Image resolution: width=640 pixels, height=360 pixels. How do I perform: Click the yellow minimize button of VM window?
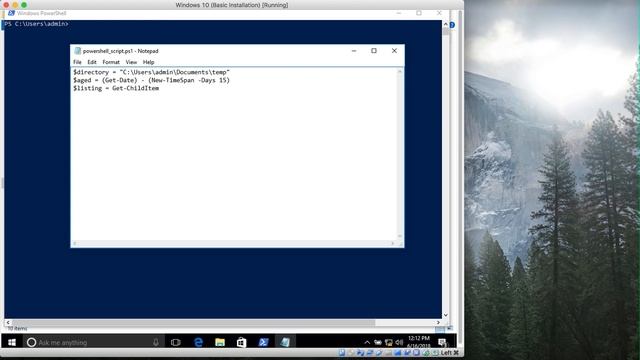pos(15,5)
